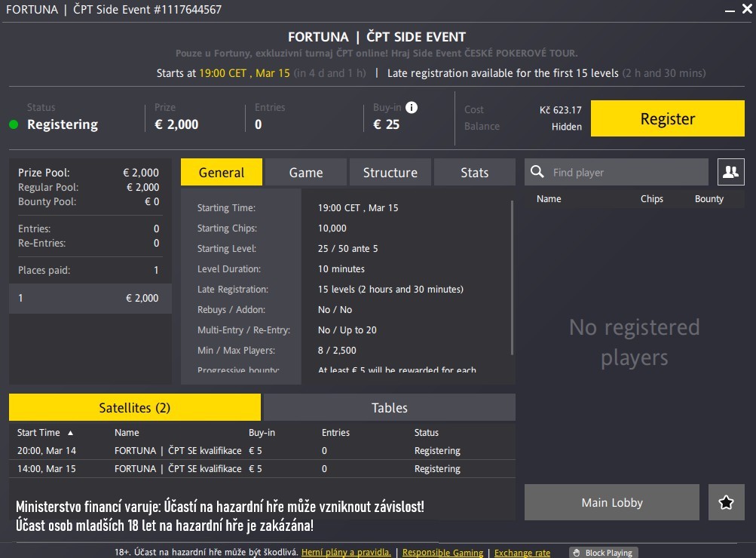Click the Bounty Pool € 0 row
The height and width of the screenshot is (558, 756).
(88, 201)
